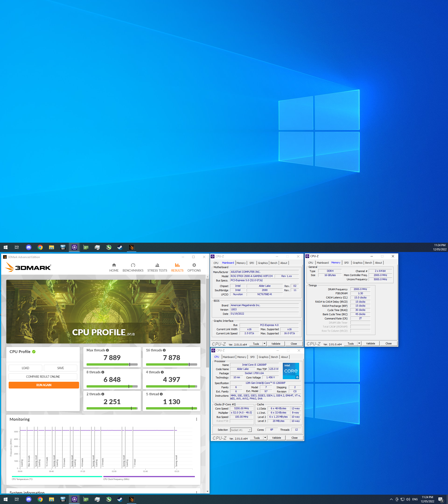The image size is (448, 504).
Task: Open the network tray icon
Action: (402, 499)
